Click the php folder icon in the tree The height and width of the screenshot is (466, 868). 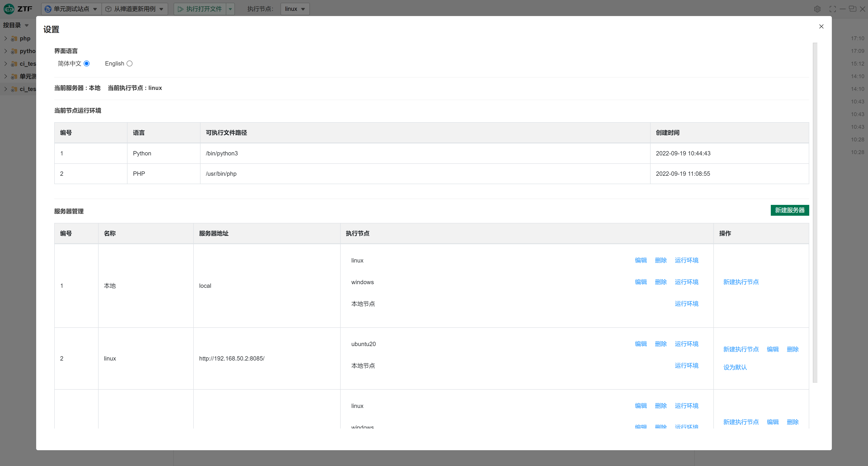(x=14, y=39)
